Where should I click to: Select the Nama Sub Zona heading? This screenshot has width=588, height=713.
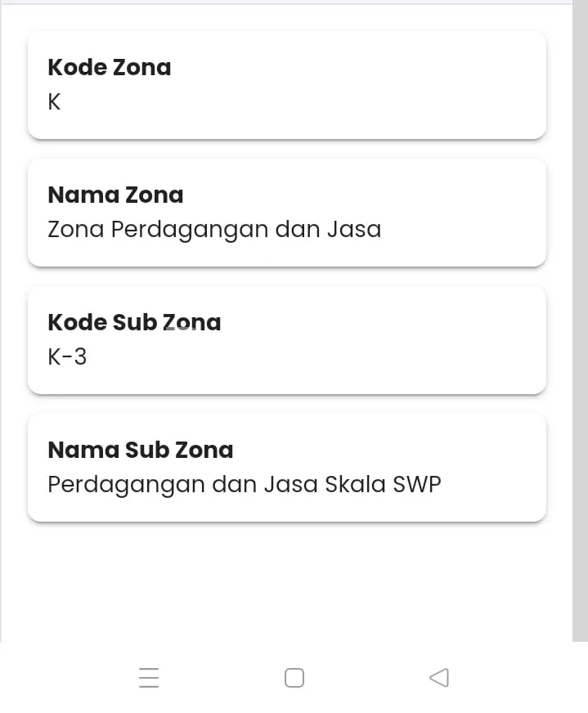coord(140,450)
